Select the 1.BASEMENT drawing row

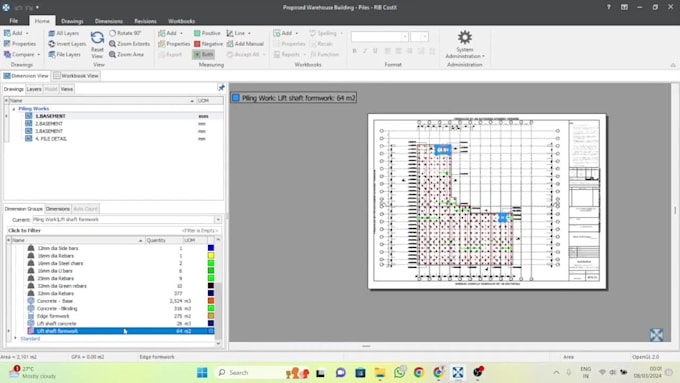point(115,116)
